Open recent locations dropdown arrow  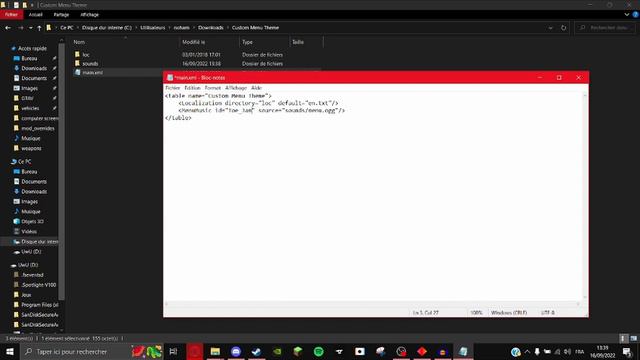pos(30,28)
